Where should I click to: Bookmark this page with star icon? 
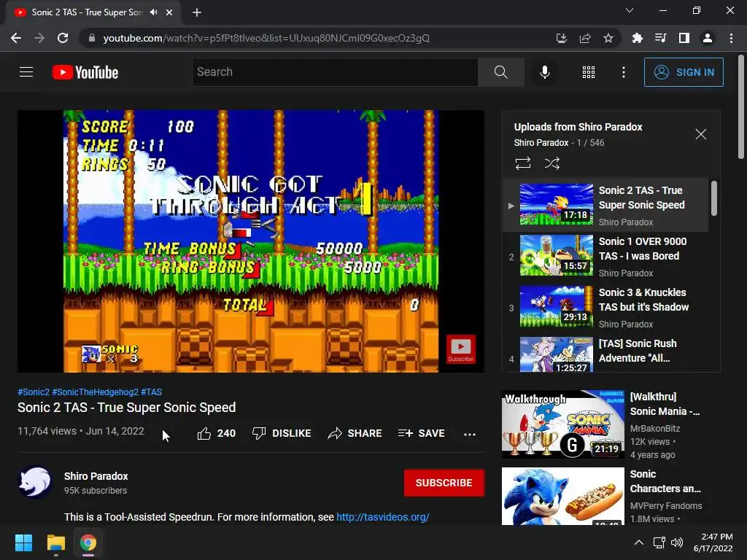(608, 38)
